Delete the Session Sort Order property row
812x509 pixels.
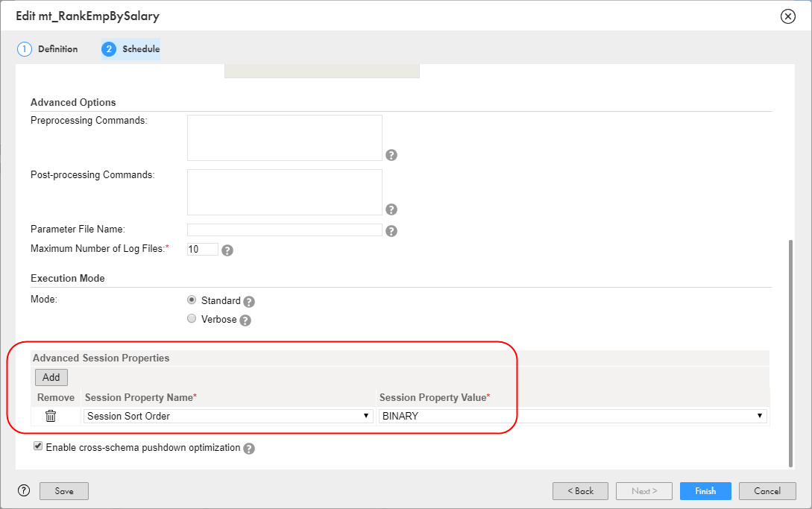(51, 416)
